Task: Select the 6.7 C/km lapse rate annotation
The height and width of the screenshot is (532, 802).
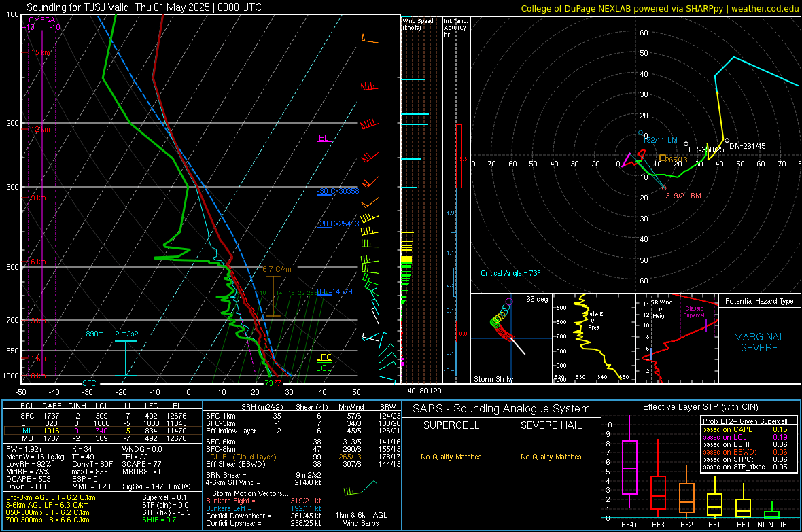Action: point(277,269)
